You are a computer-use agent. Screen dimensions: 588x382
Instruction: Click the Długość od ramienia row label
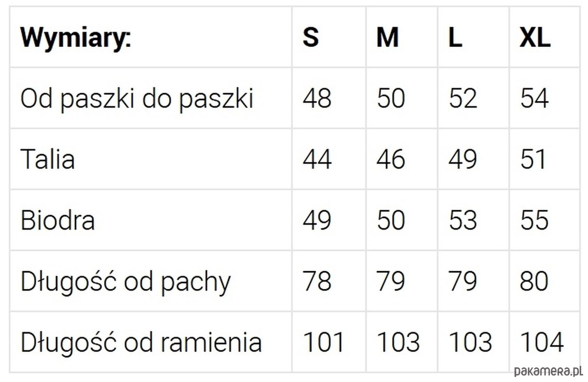coord(141,342)
